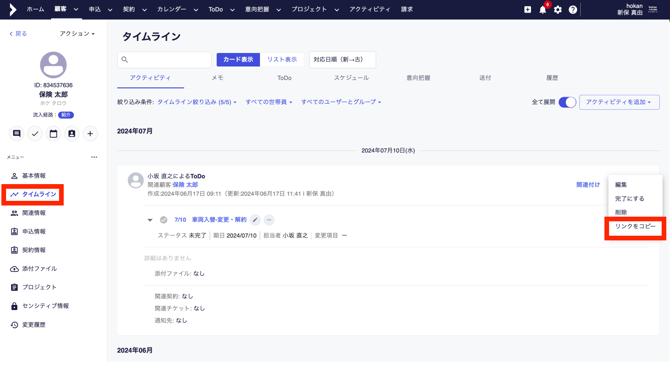
Task: Focus the timeline search input field
Action: pos(165,59)
